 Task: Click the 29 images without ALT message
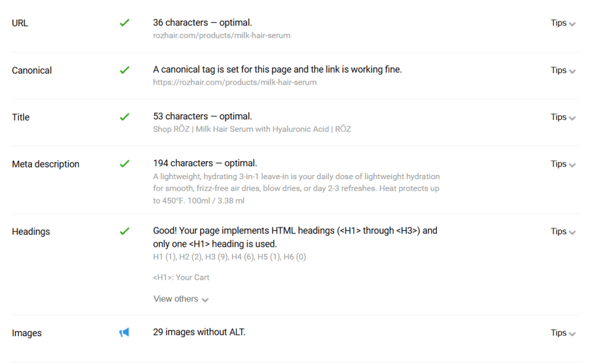point(200,332)
